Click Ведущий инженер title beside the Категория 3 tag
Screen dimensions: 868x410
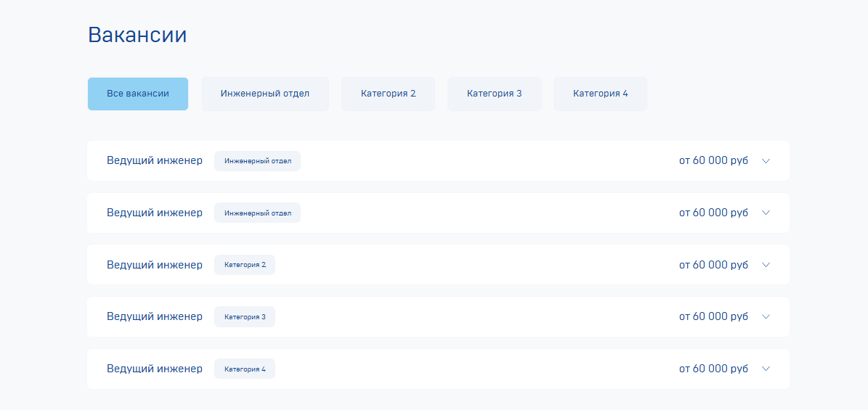155,317
